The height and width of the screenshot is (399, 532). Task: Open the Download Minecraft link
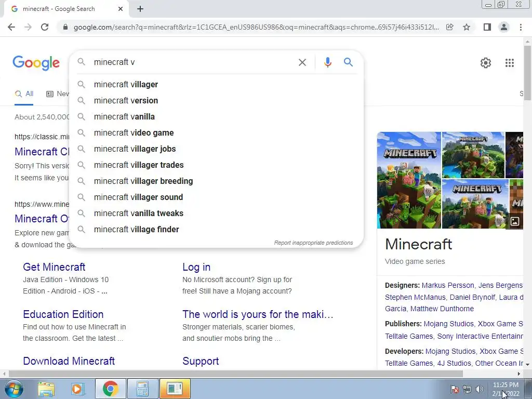point(69,361)
